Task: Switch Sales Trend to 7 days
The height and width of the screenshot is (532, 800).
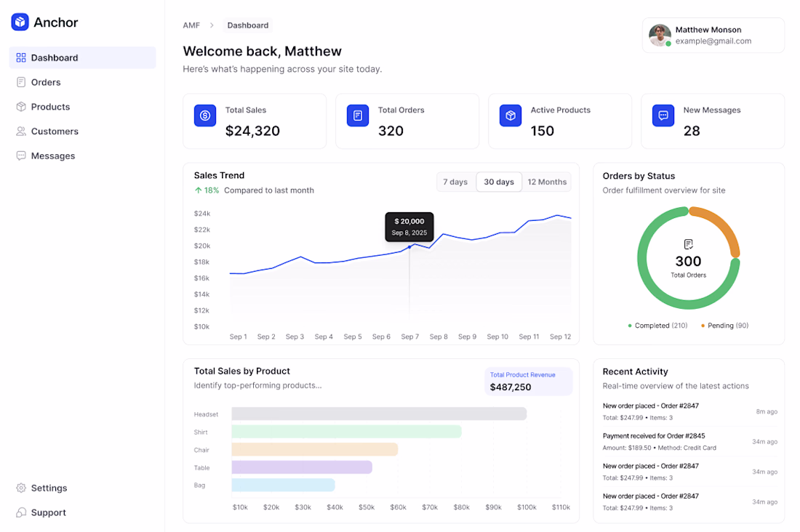Action: pos(455,182)
